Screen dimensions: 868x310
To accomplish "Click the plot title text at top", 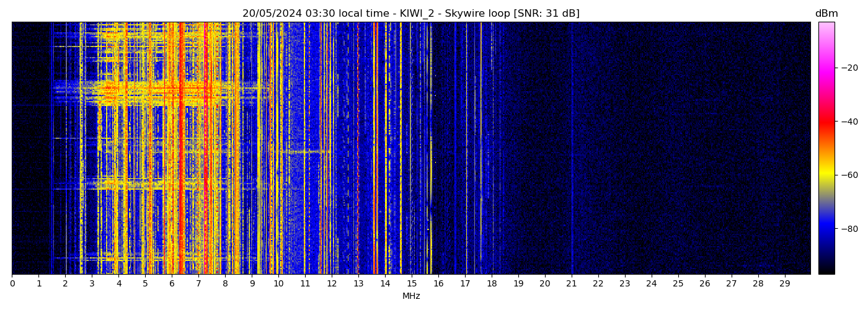I will click(x=410, y=14).
